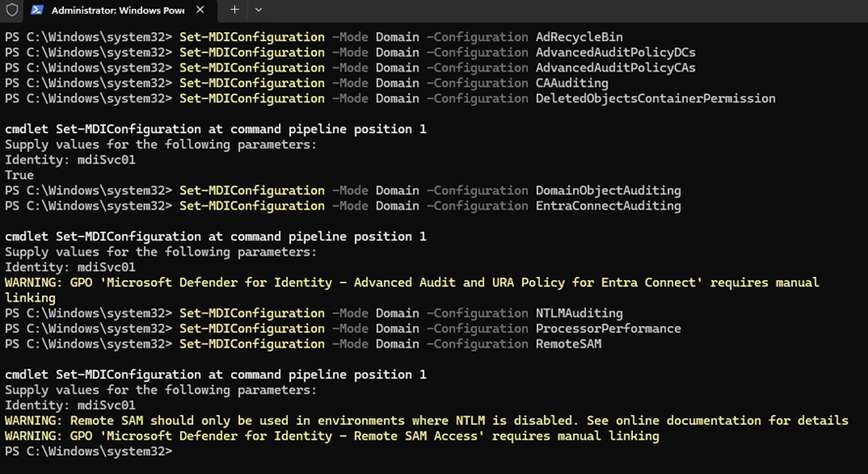The width and height of the screenshot is (868, 474).
Task: Click the administrator shield icon
Action: pyautogui.click(x=11, y=10)
